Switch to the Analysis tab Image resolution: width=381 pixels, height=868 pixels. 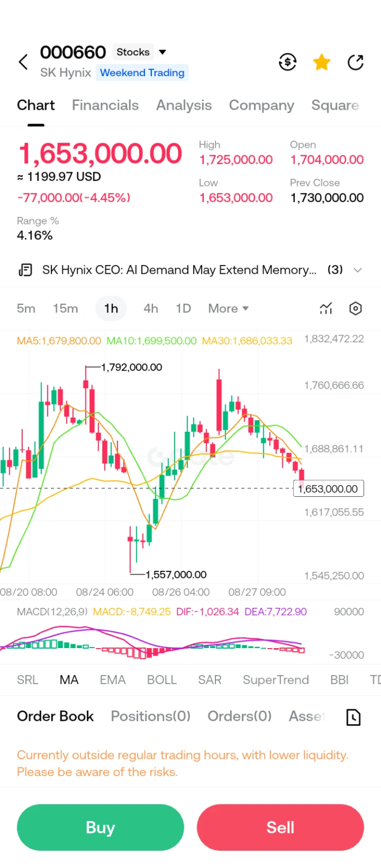point(184,105)
